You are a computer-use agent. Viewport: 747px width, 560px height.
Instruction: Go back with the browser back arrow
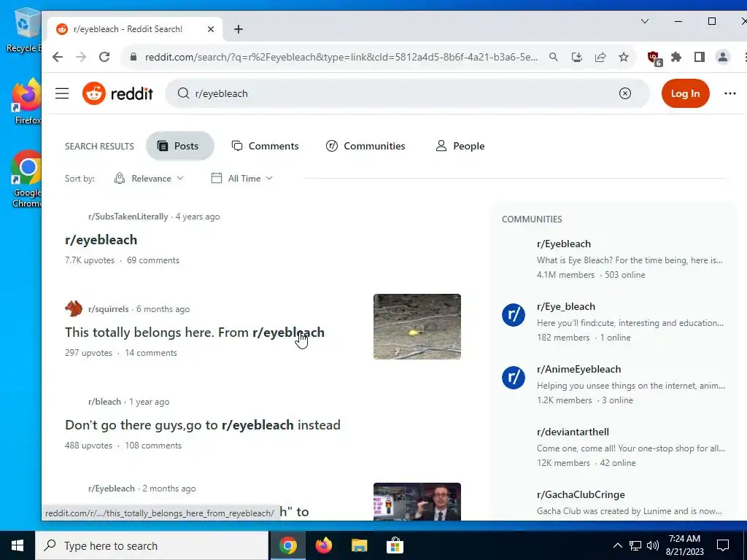click(x=58, y=57)
